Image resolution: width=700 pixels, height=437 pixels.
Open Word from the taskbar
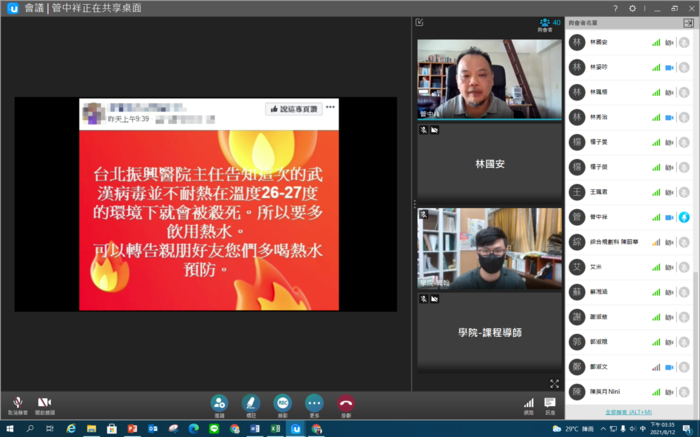pyautogui.click(x=254, y=429)
